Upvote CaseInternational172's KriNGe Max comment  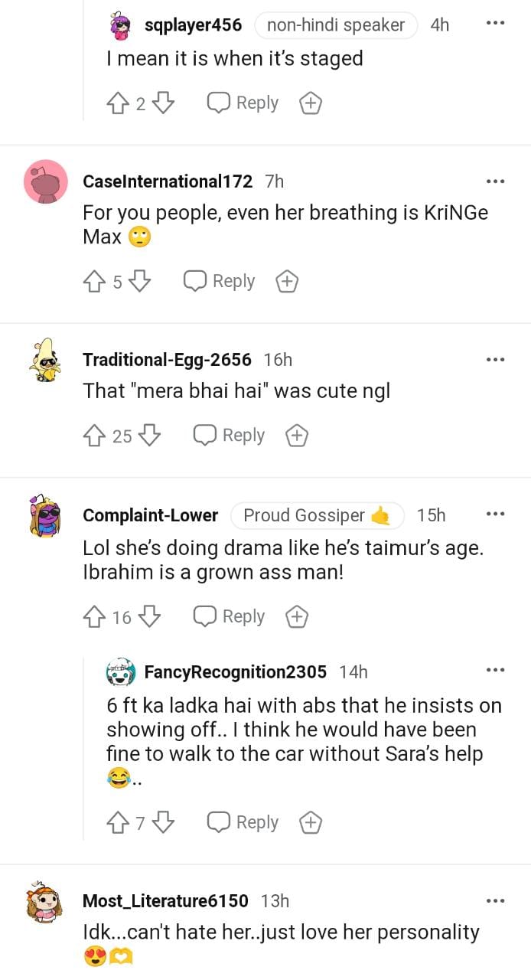[x=94, y=282]
